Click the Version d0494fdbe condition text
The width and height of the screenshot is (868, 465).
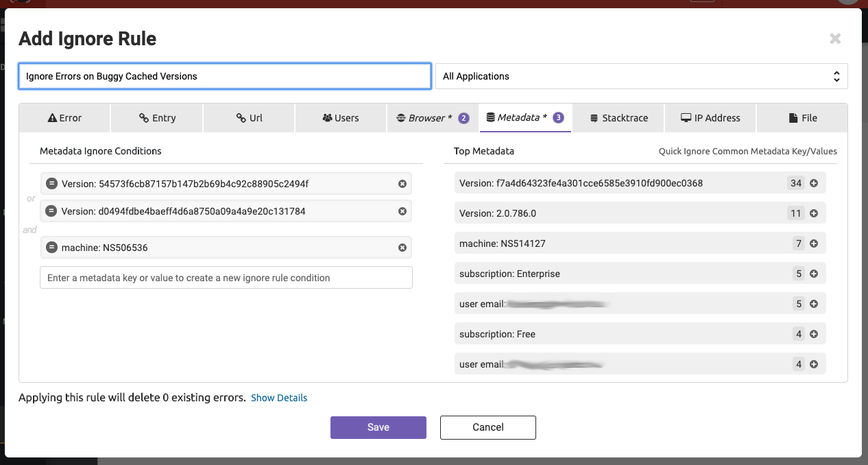click(x=184, y=211)
